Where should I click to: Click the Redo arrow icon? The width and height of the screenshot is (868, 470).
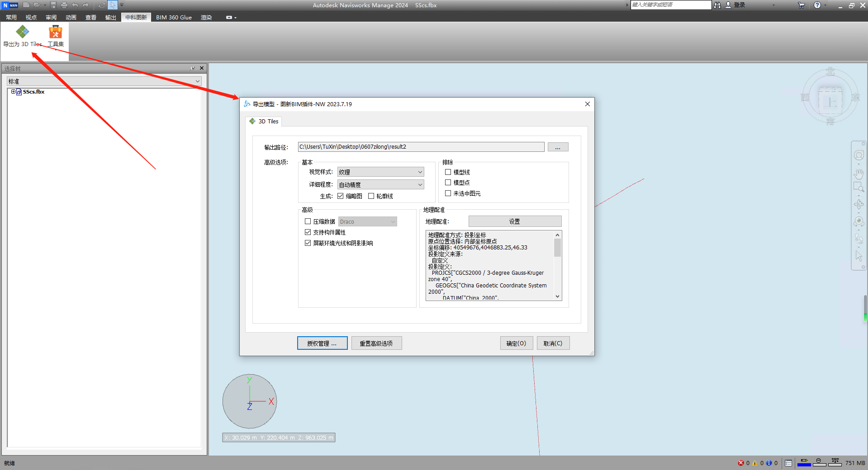[85, 5]
